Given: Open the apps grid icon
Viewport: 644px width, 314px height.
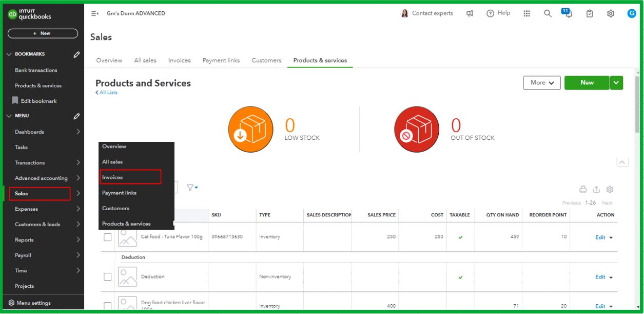Looking at the screenshot, I should coord(526,14).
